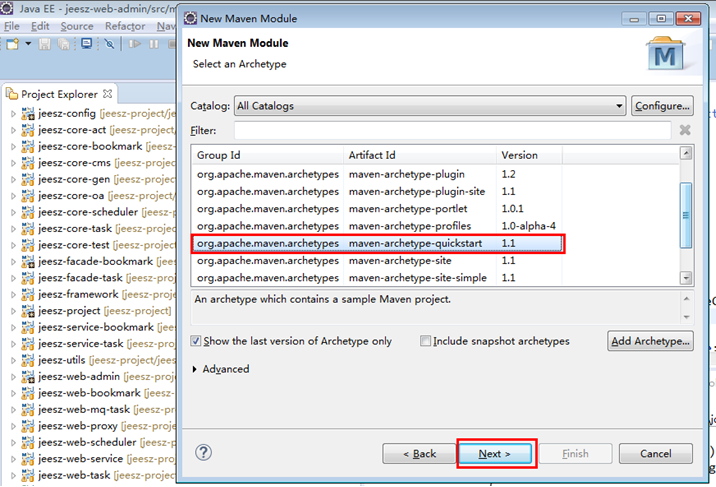Sort by the Artifact Id column header

420,155
